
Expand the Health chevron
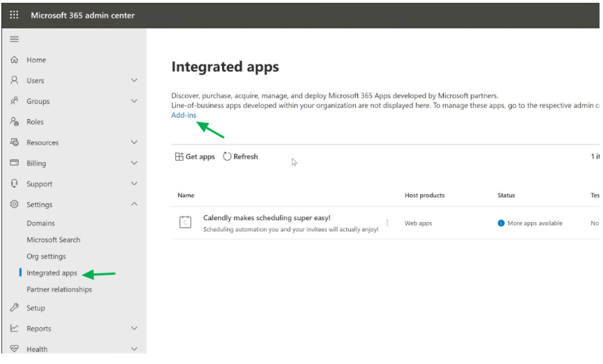134,349
